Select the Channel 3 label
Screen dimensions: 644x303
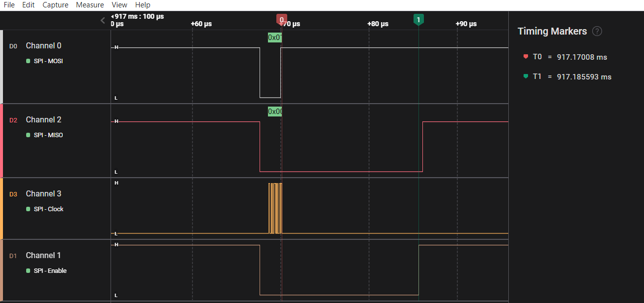pyautogui.click(x=43, y=193)
